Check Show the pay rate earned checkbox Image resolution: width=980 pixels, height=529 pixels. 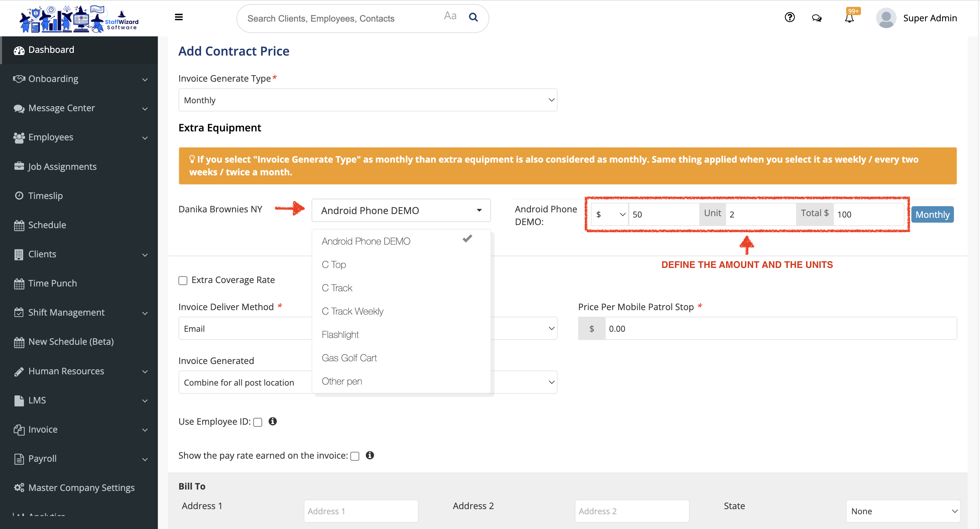(x=355, y=456)
